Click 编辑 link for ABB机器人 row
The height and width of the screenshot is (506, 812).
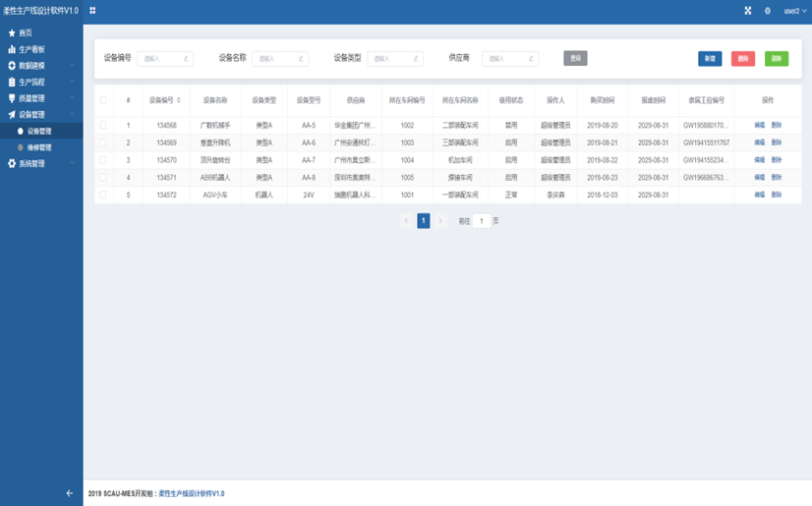pyautogui.click(x=759, y=178)
